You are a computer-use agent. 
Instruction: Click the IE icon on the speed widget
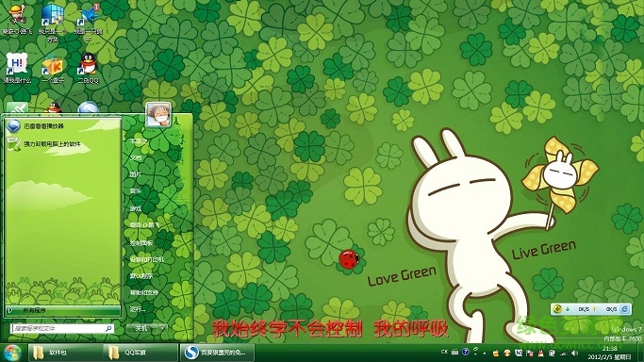(625, 308)
